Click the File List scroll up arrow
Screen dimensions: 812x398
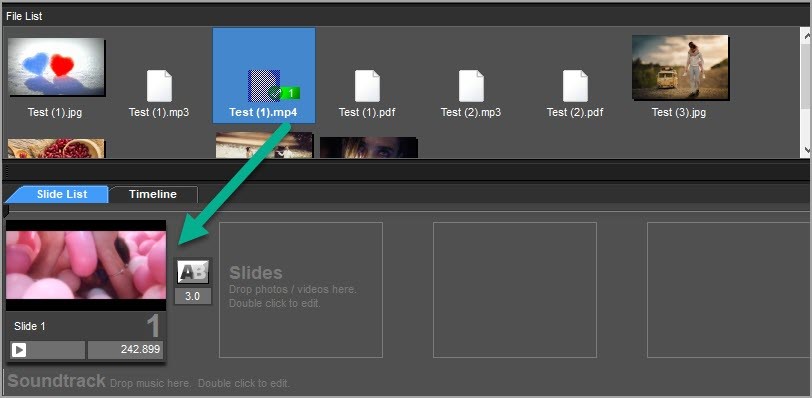click(x=807, y=35)
